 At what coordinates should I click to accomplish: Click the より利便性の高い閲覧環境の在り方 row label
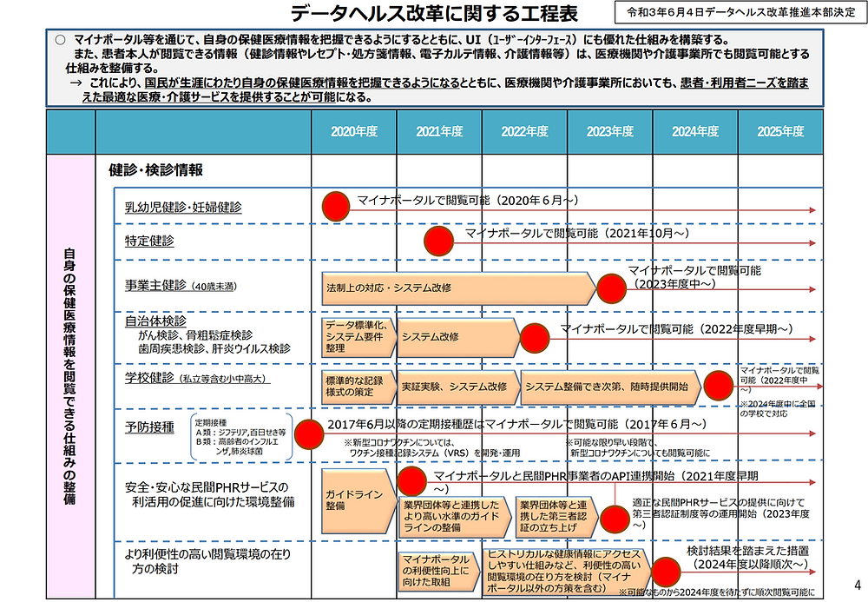click(x=207, y=561)
